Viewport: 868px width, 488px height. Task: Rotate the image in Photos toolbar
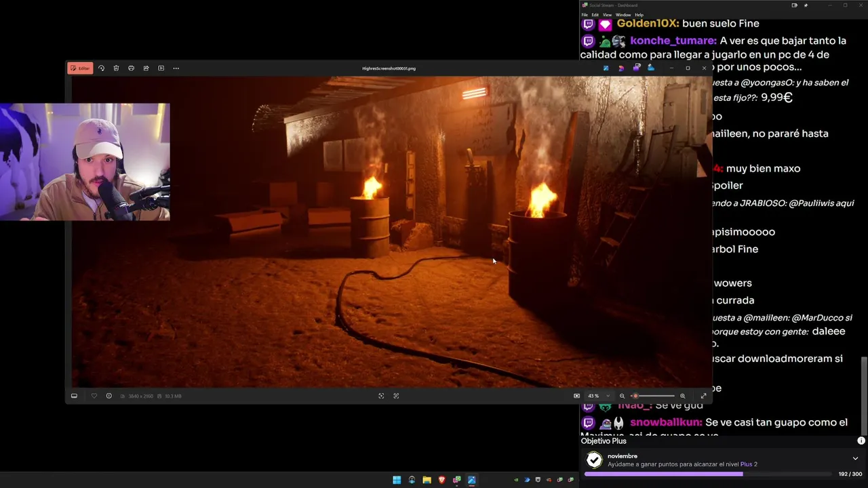pyautogui.click(x=101, y=68)
